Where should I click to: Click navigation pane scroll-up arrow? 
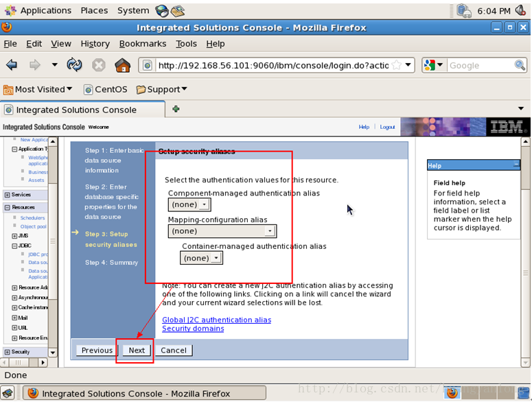[x=53, y=141]
